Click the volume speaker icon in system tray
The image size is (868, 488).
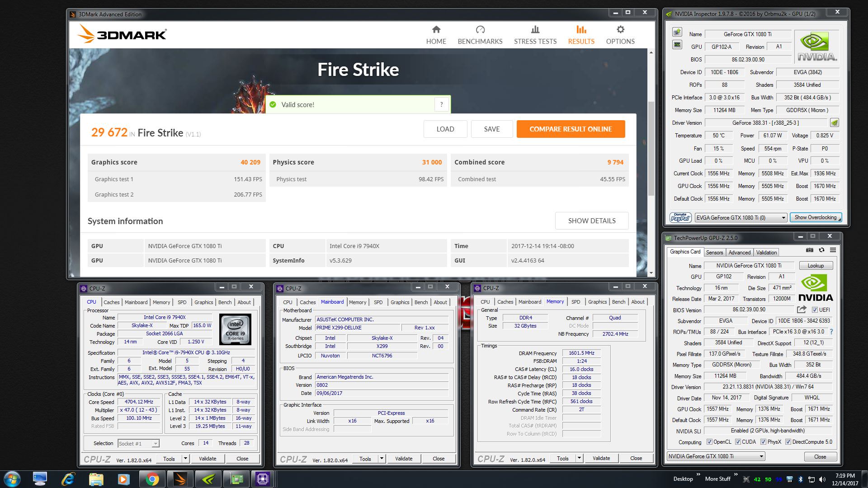pyautogui.click(x=822, y=479)
